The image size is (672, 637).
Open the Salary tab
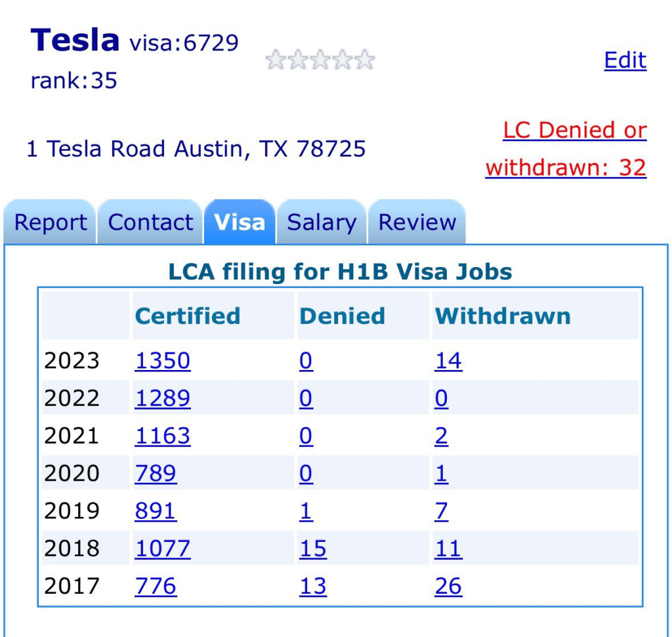[322, 222]
